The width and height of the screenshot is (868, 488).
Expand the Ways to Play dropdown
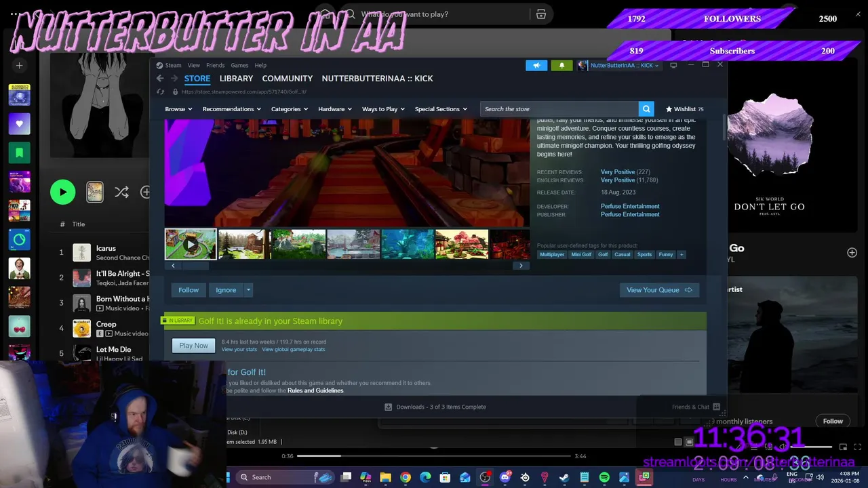point(383,109)
